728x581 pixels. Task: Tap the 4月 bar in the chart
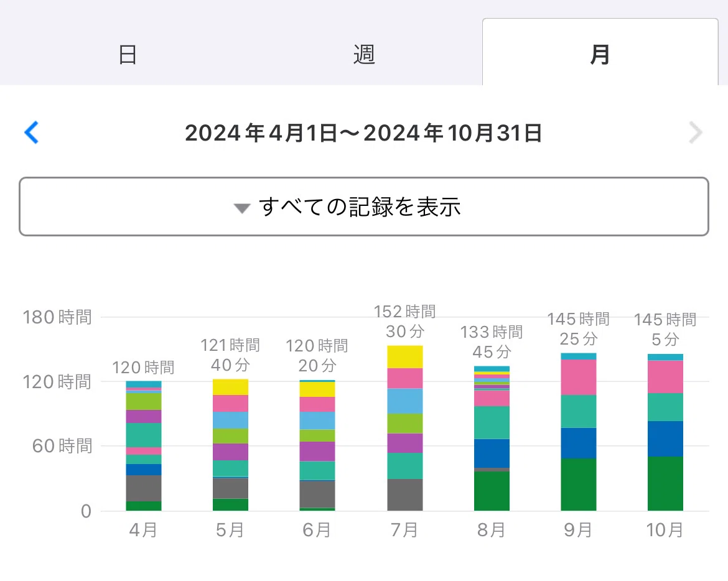click(x=144, y=446)
